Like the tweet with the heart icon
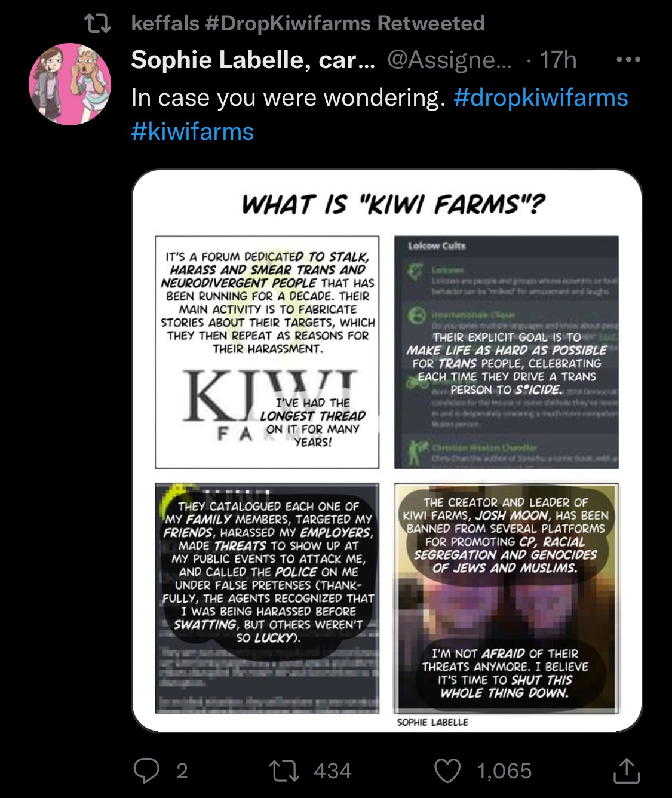The width and height of the screenshot is (672, 798). point(447,771)
